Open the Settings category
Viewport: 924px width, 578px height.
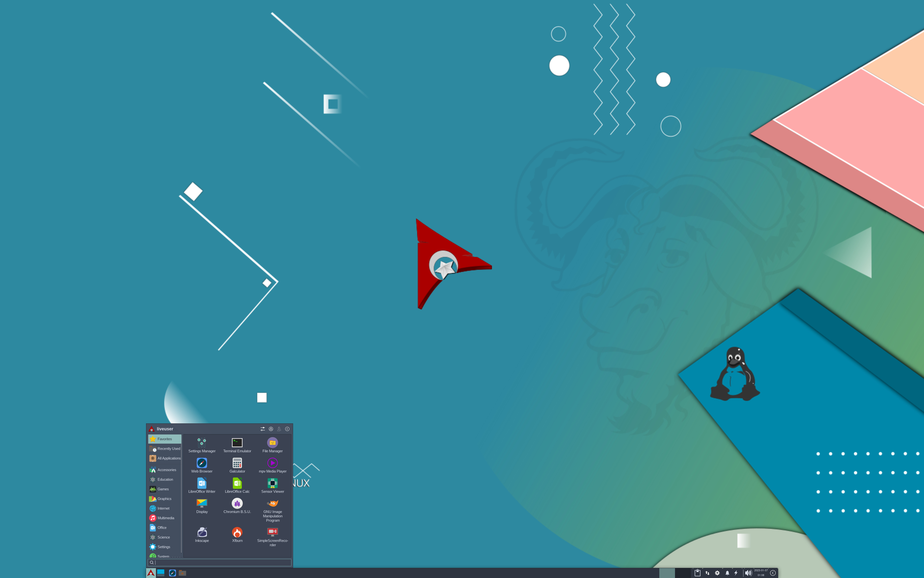[165, 547]
